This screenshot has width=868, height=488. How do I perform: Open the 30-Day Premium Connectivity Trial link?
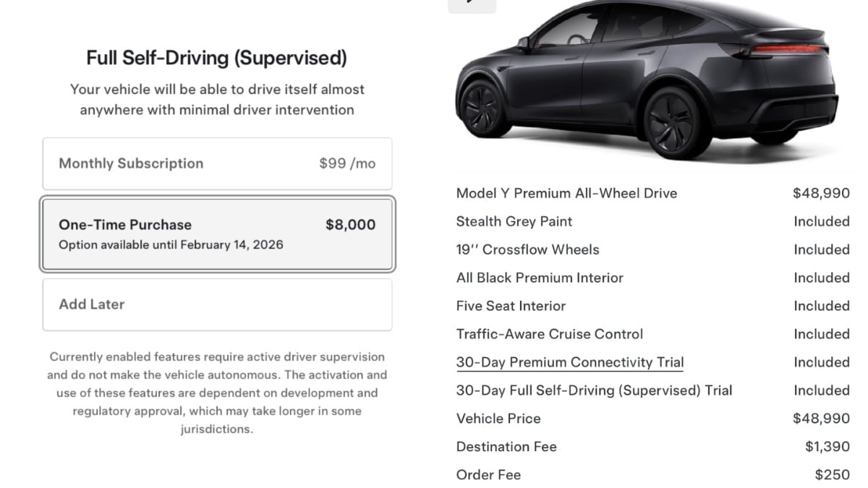click(x=570, y=362)
